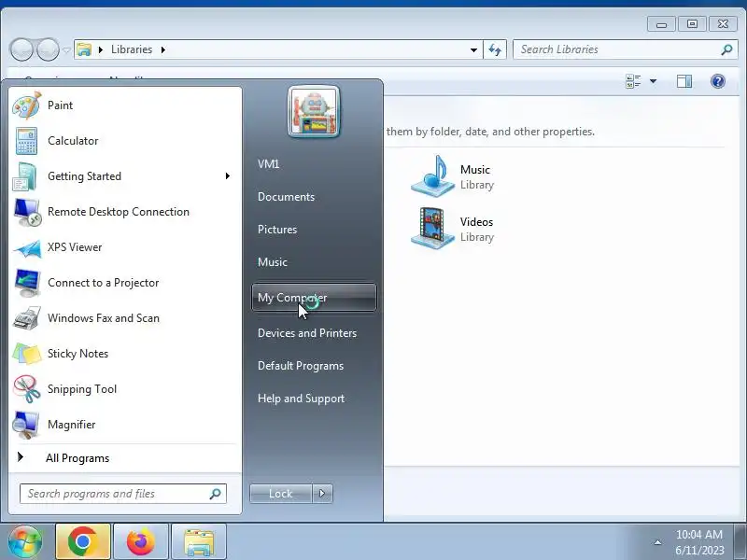
Task: Open Remote Desktop Connection icon
Action: pos(27,212)
